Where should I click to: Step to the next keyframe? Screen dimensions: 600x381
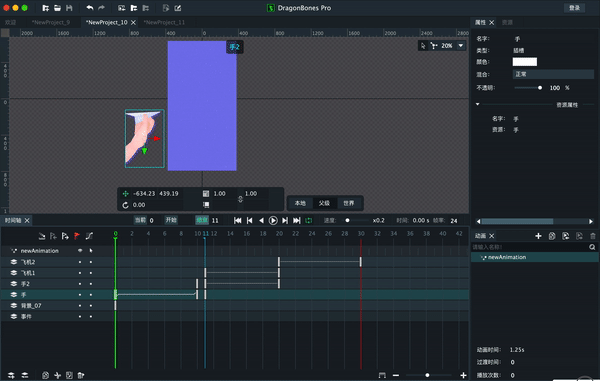coord(285,220)
